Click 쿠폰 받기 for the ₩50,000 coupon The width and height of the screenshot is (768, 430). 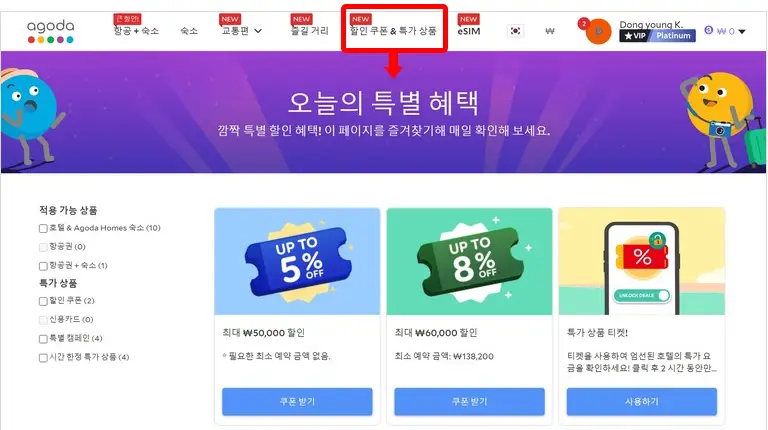(x=297, y=402)
